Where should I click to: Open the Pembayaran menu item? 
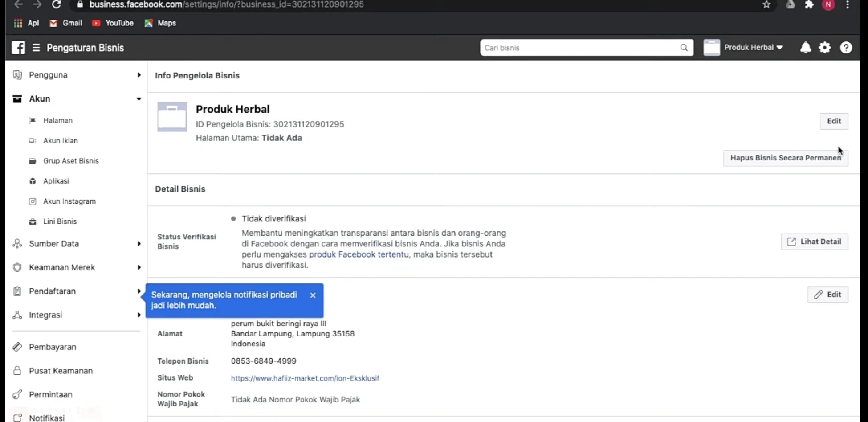point(53,347)
